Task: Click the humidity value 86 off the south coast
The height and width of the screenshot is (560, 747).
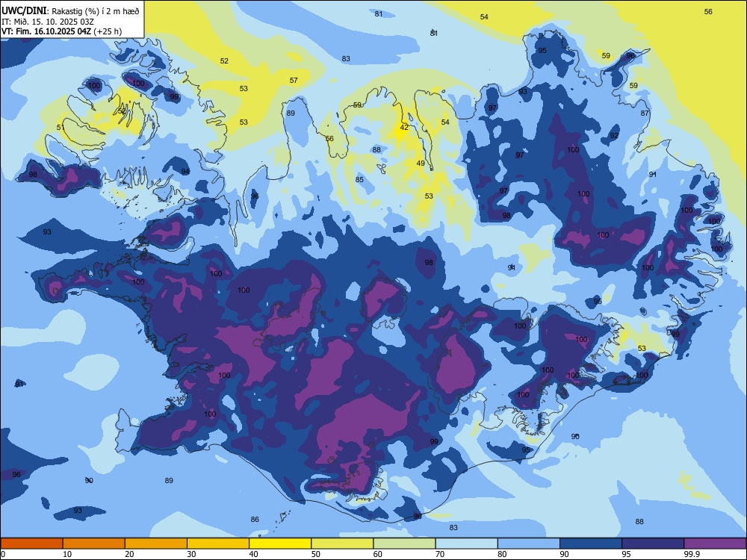Action: click(255, 520)
